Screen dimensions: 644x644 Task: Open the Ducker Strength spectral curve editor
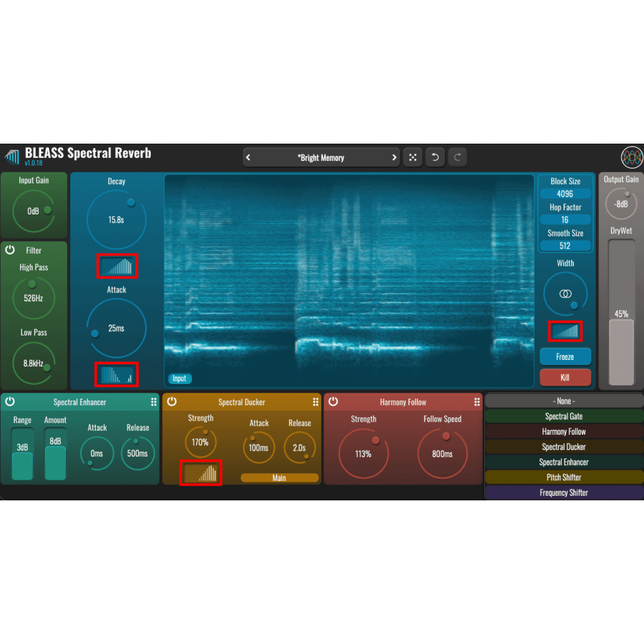201,473
